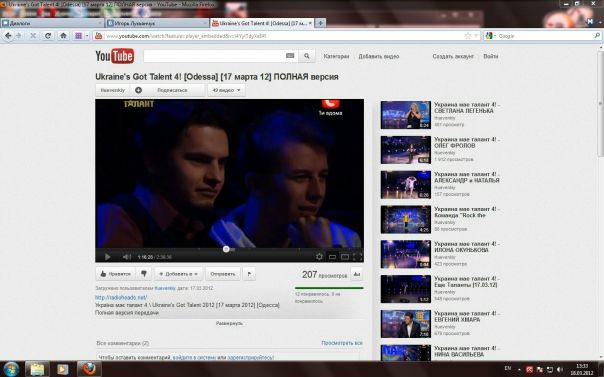
Task: Click the YouTube search magnifier button
Action: pyautogui.click(x=307, y=56)
